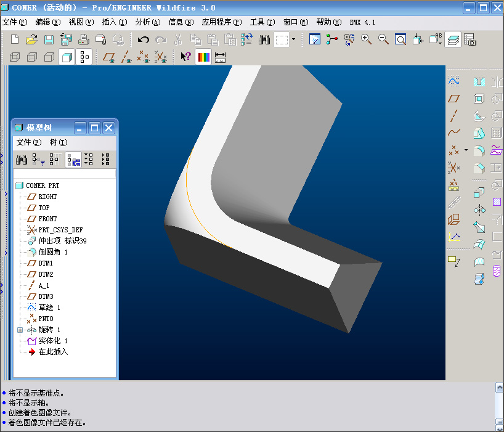
Task: Toggle datum points display
Action: tap(143, 57)
